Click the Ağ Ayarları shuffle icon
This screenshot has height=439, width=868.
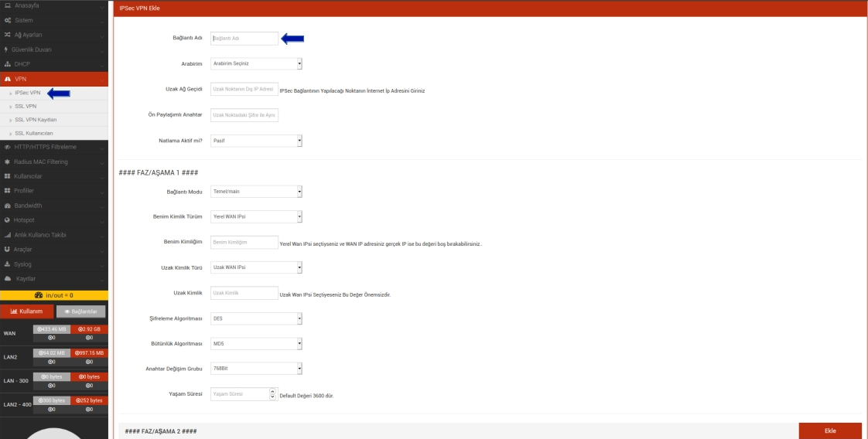[x=8, y=35]
